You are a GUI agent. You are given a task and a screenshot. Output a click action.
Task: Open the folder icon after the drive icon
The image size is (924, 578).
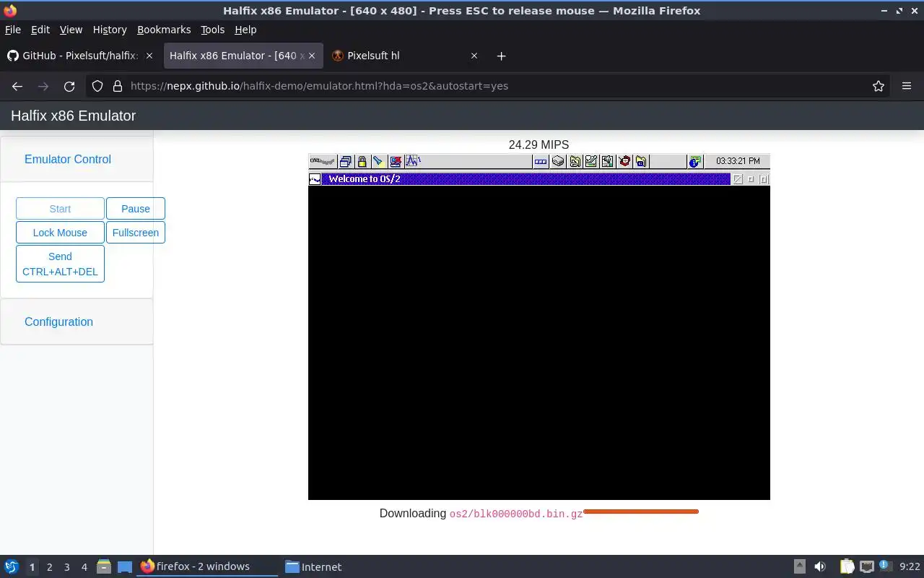[575, 162]
